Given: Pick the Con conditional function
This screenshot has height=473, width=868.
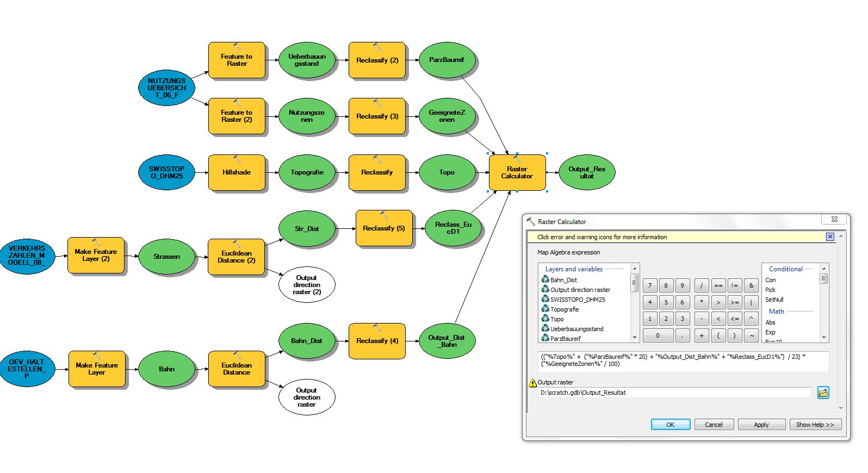Looking at the screenshot, I should (x=771, y=281).
